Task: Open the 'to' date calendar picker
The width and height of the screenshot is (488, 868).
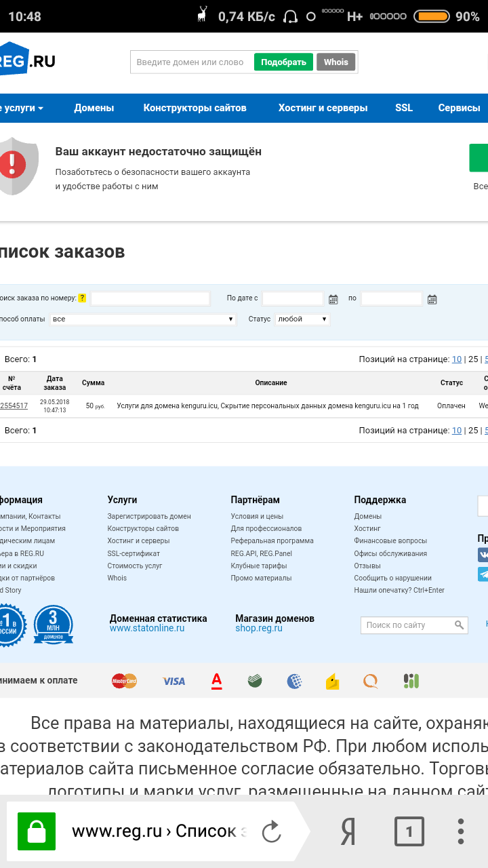Action: pyautogui.click(x=432, y=299)
